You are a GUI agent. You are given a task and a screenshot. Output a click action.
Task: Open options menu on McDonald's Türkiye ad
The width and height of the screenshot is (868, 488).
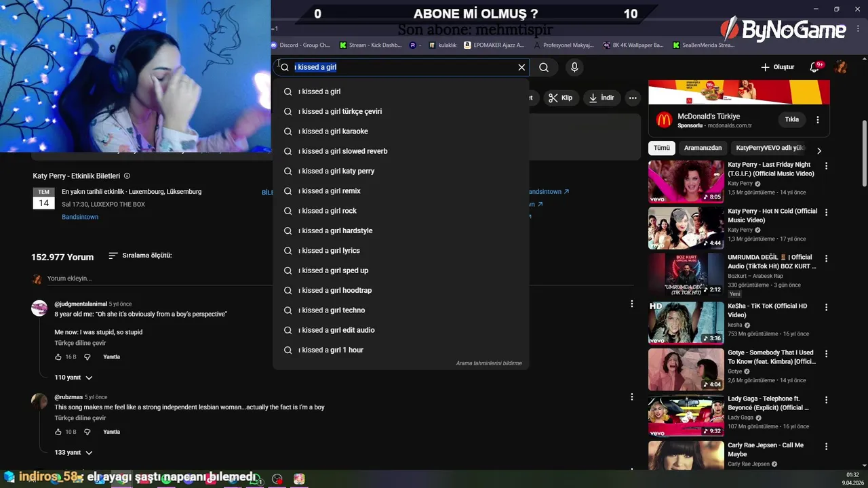click(x=818, y=119)
